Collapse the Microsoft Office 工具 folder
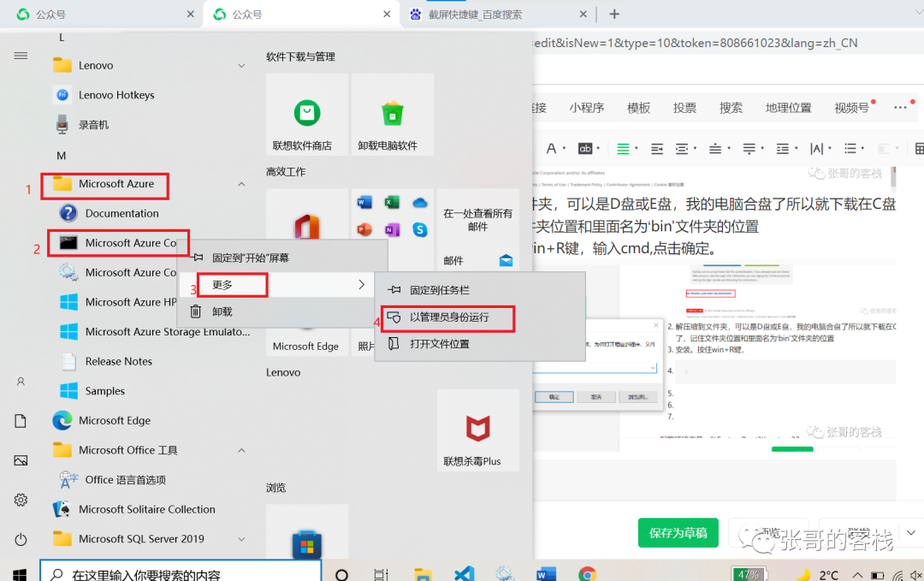 click(241, 450)
